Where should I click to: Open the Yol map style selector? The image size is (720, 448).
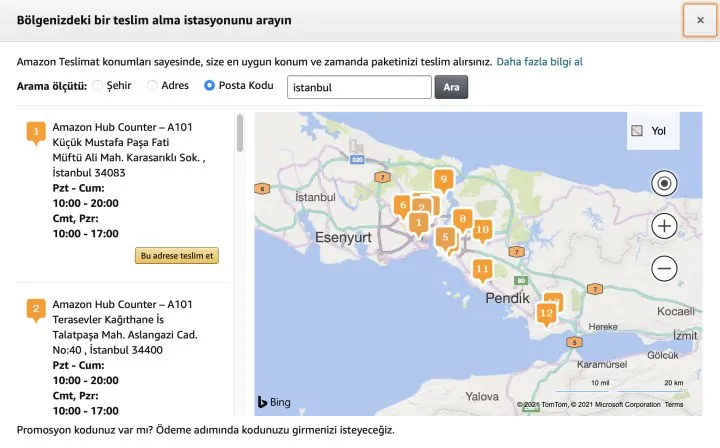point(652,131)
